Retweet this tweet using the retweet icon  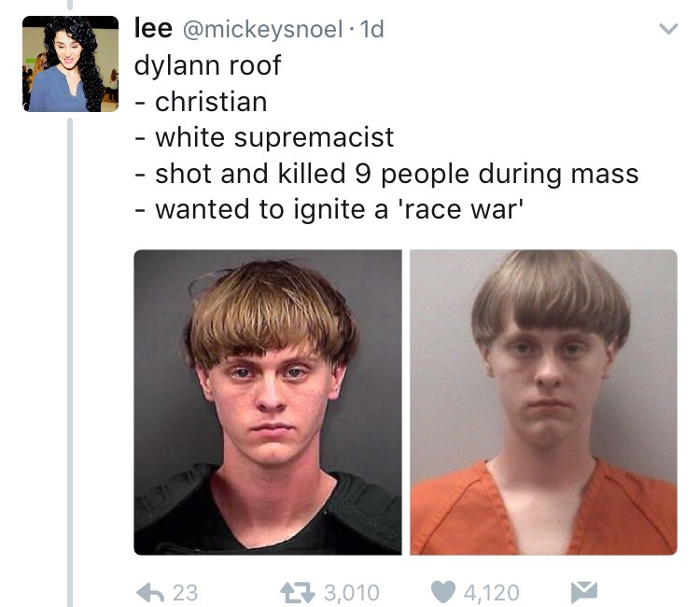(x=298, y=593)
